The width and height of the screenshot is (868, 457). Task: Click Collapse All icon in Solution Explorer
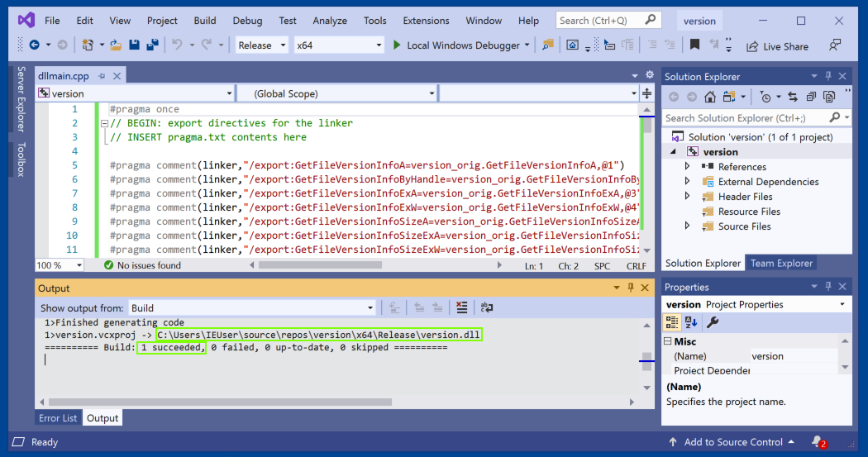[x=810, y=97]
